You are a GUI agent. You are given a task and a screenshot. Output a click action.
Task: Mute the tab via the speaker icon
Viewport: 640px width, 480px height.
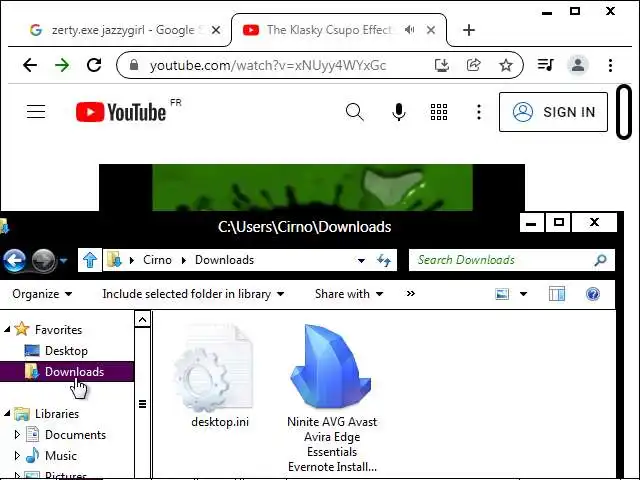[x=409, y=30]
